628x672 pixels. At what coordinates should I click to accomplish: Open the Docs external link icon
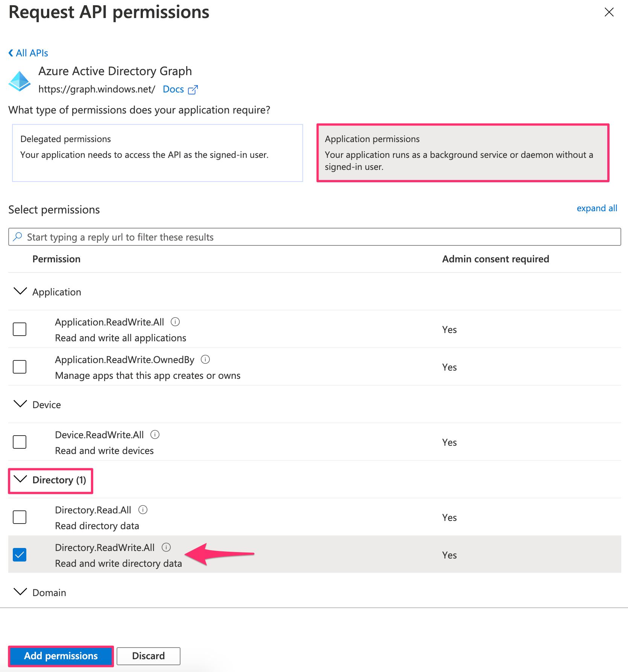point(193,89)
